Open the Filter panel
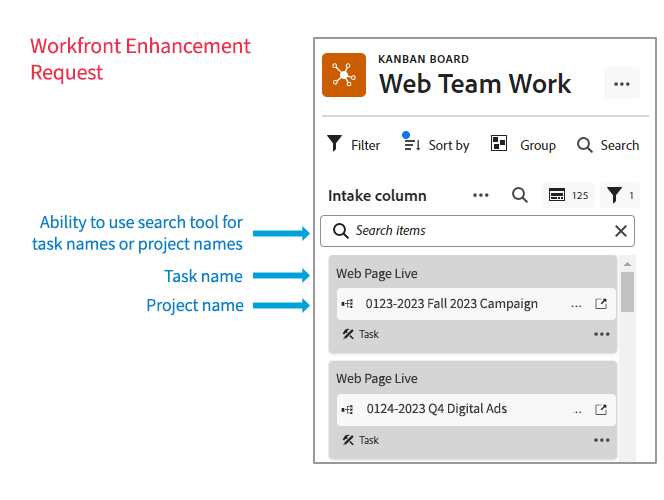664x500 pixels. (354, 145)
